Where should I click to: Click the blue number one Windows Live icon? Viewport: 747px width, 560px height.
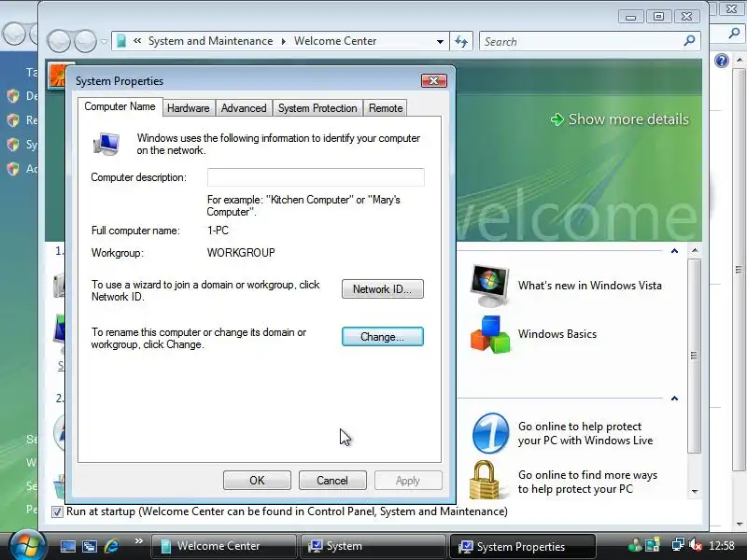[x=491, y=433]
